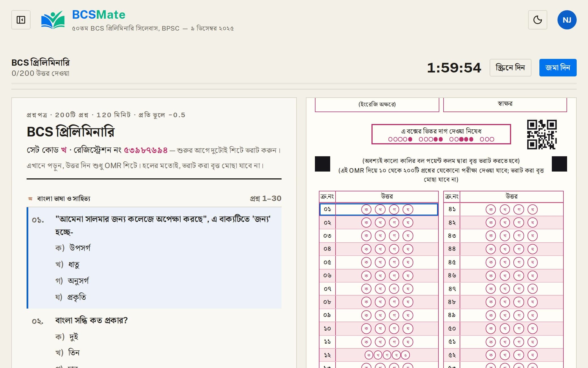The width and height of the screenshot is (588, 368).
Task: Switch to dark mode moon icon
Action: pyautogui.click(x=537, y=20)
